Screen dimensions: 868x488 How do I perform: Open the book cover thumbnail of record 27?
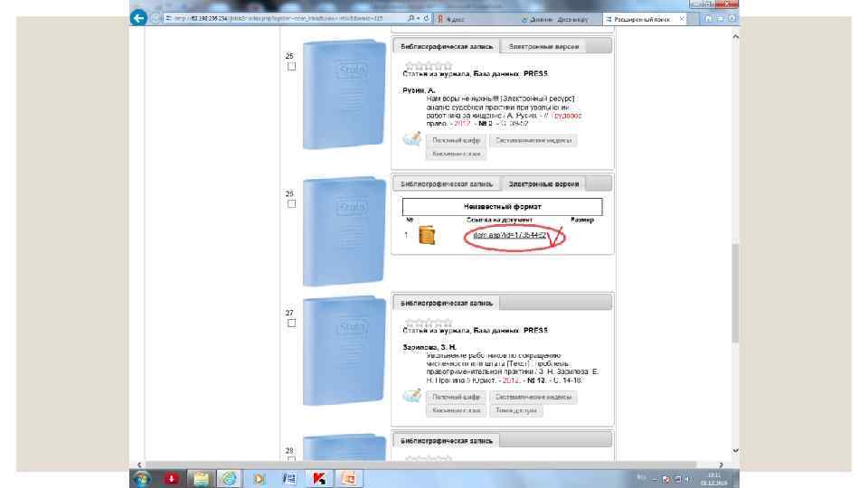coord(344,351)
